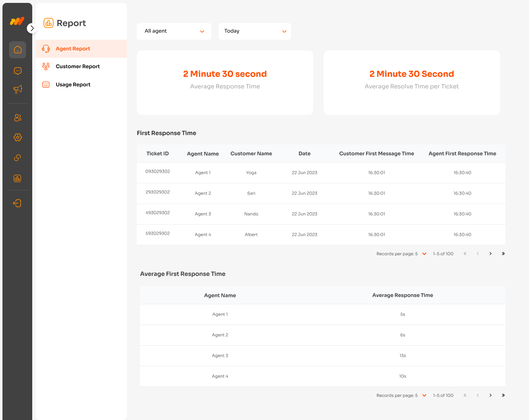Jump to last page of First Response table
Viewport: 529px width, 420px height.
pos(503,254)
